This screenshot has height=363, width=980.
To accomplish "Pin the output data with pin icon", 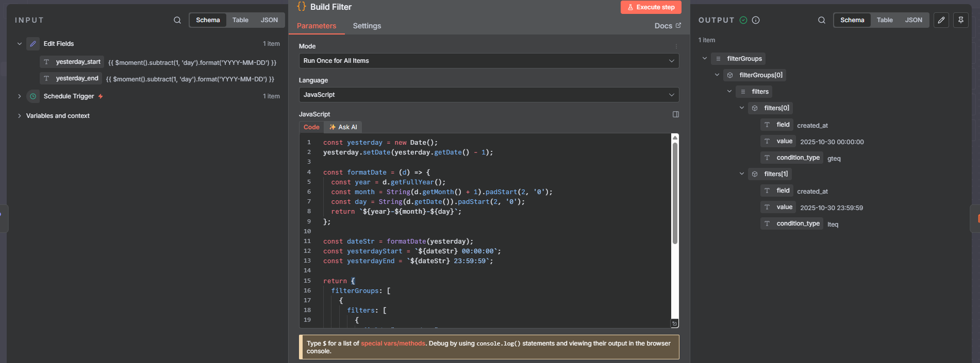I will click(961, 20).
